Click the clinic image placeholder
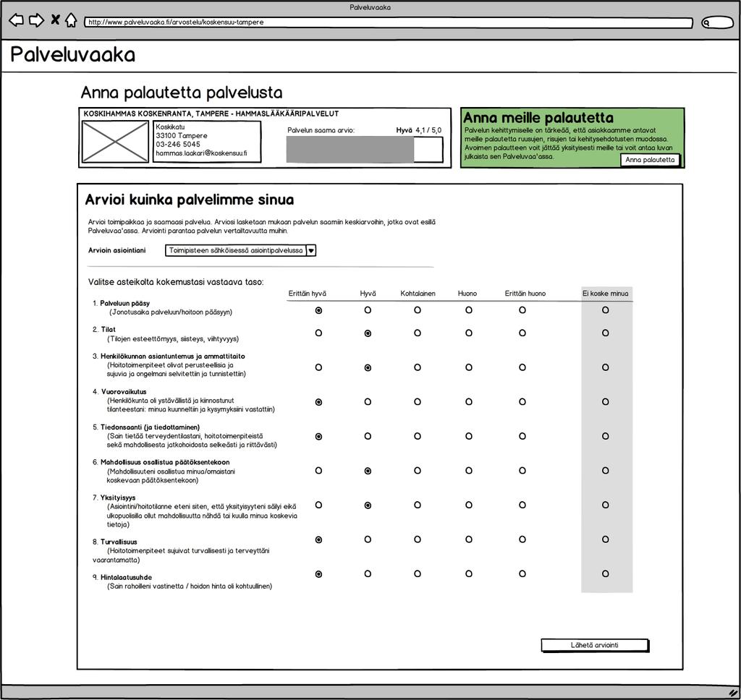741x700 pixels. [115, 142]
